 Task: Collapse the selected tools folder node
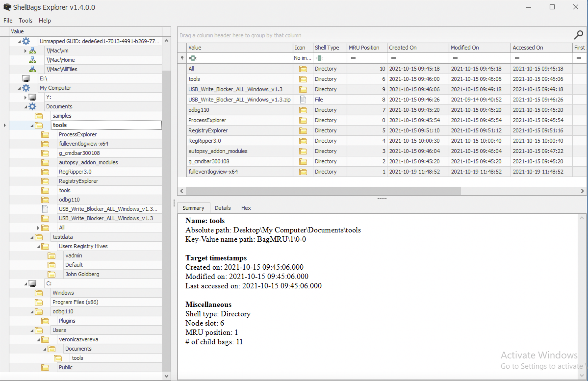[x=32, y=126]
